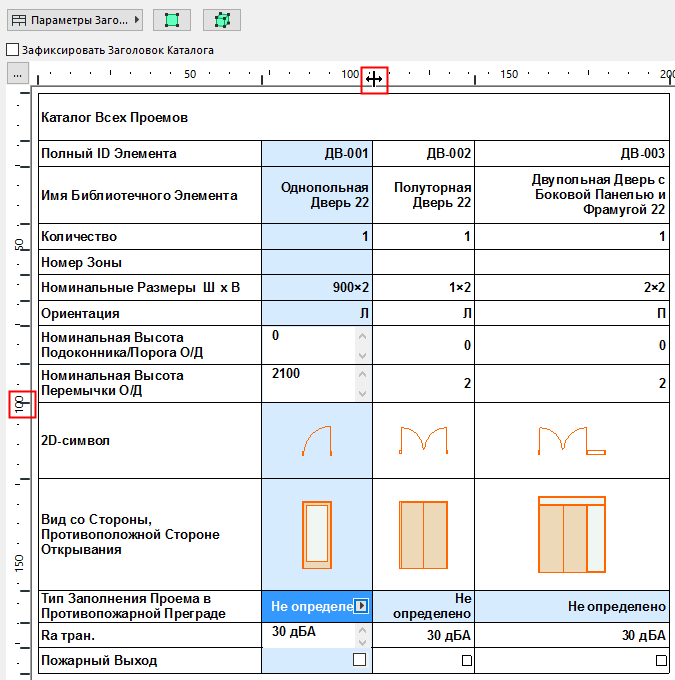Click side view thumbnail of ДВ-003 door
Image resolution: width=675 pixels, height=680 pixels.
click(571, 534)
